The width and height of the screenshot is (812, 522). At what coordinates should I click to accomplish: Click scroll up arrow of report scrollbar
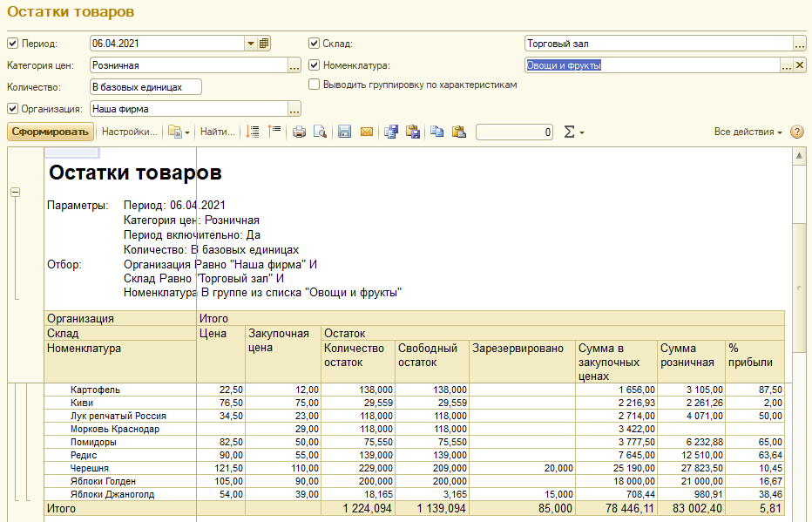tap(799, 155)
